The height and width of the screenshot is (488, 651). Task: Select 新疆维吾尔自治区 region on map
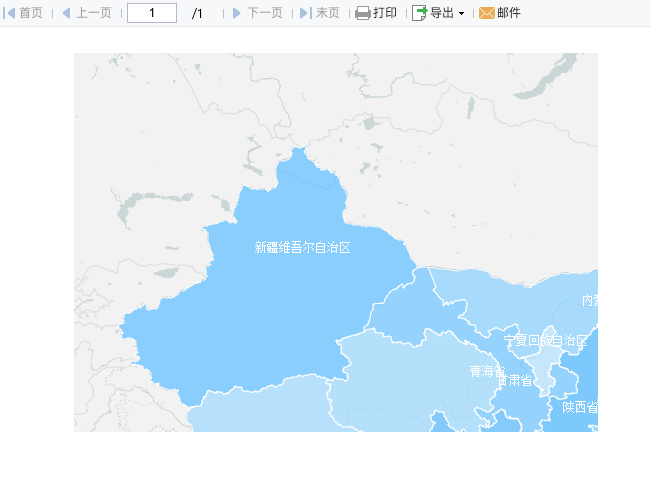click(x=302, y=248)
